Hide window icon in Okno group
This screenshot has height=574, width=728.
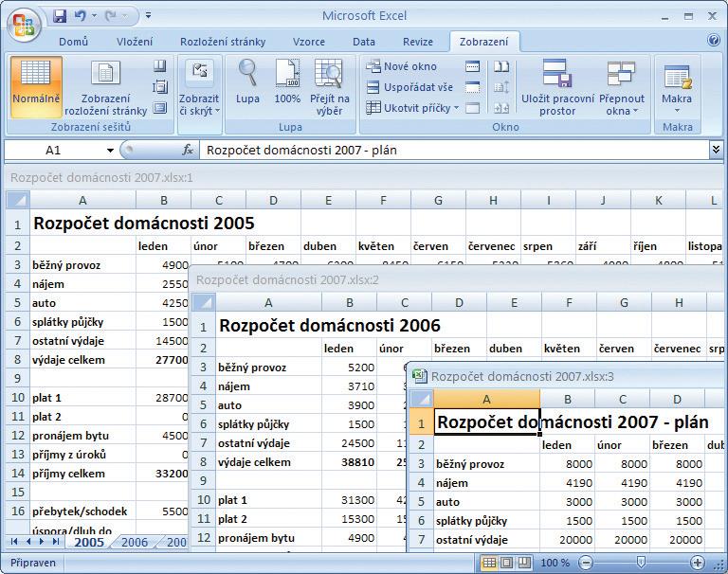472,87
